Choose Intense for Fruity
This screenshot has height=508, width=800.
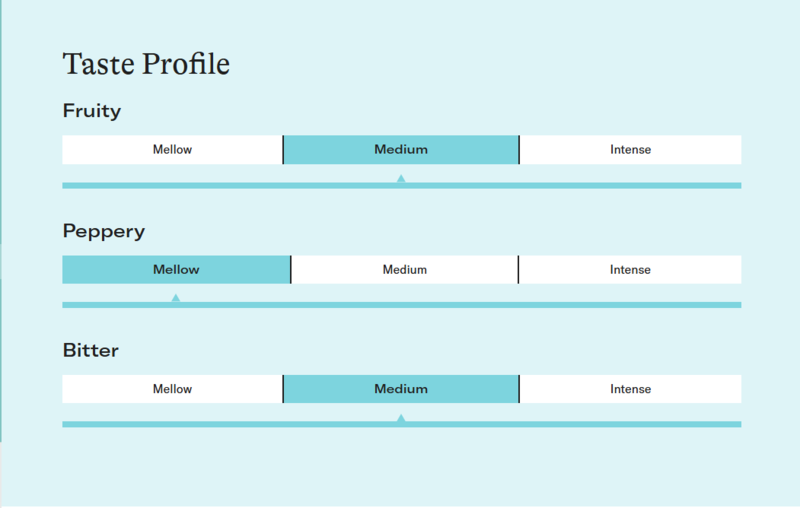pos(630,150)
